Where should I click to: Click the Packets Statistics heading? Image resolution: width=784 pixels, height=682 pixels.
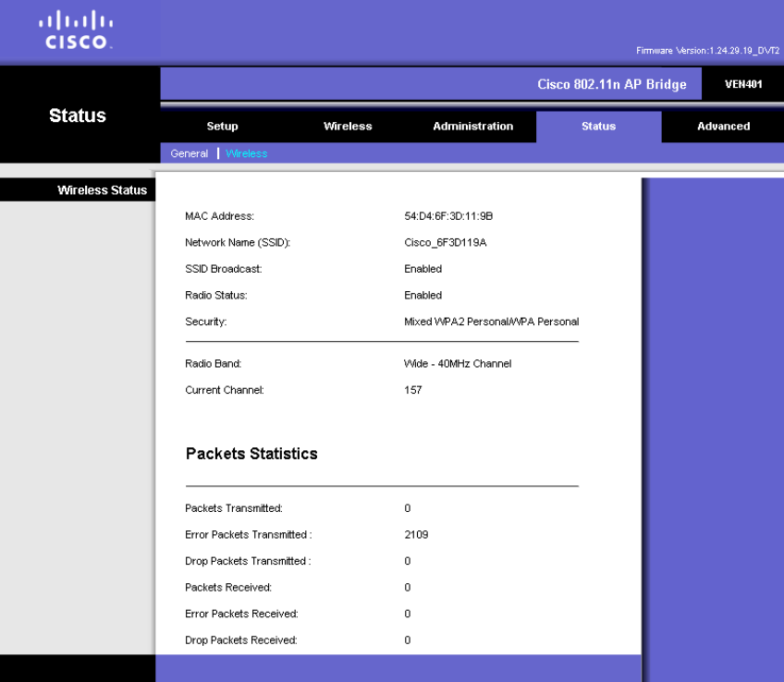251,454
